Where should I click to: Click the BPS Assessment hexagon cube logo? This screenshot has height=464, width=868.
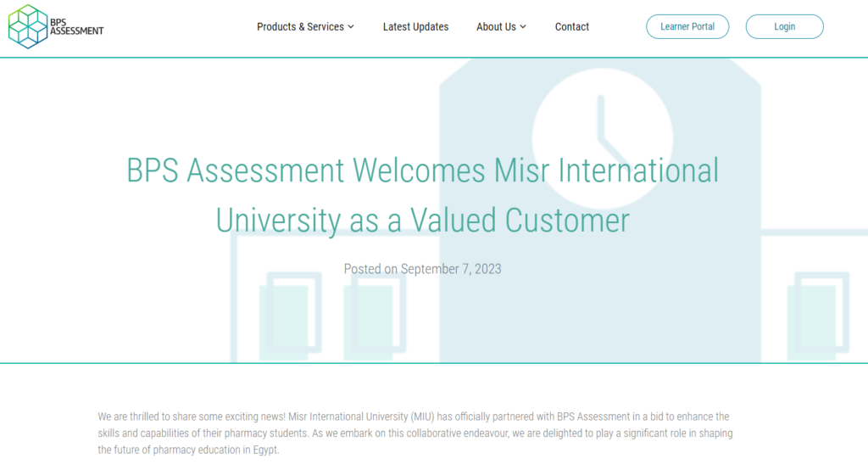pyautogui.click(x=28, y=26)
